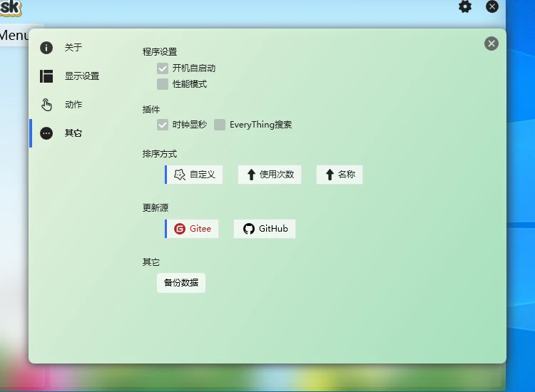The width and height of the screenshot is (535, 392).
Task: Click the three-dots icon in the sidebar
Action: (x=46, y=133)
